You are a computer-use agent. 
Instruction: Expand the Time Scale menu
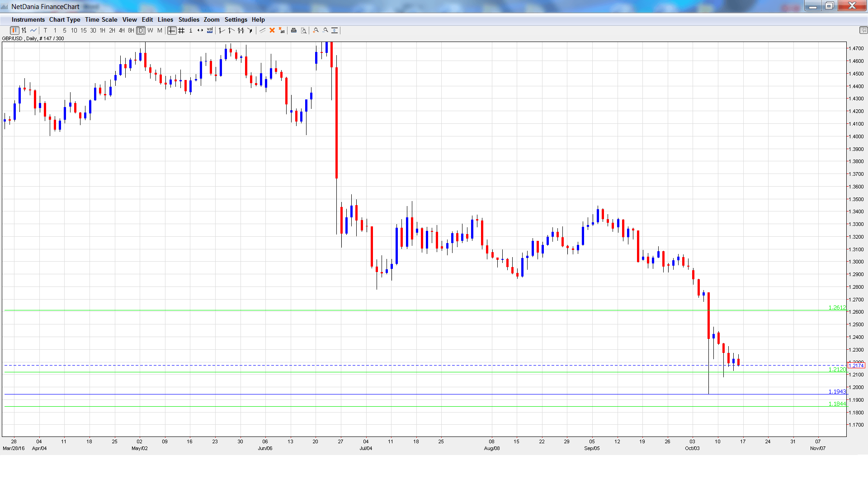(101, 19)
